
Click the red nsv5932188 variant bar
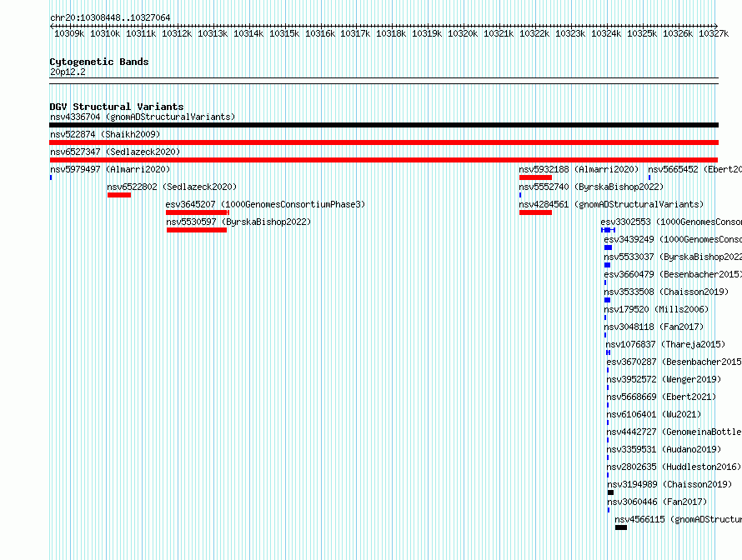535,177
